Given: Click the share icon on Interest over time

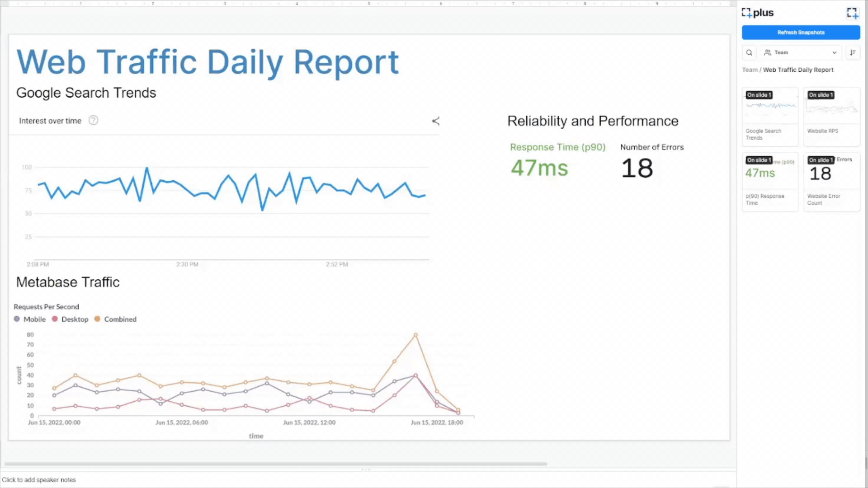Looking at the screenshot, I should point(435,121).
